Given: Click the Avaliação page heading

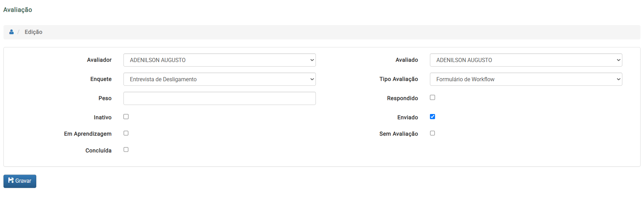Looking at the screenshot, I should (18, 10).
